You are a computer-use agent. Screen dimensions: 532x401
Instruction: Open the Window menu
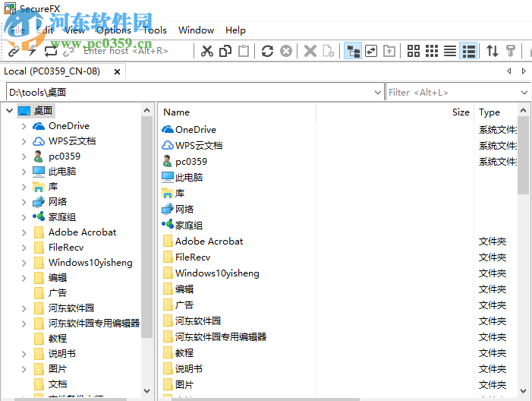pyautogui.click(x=196, y=30)
